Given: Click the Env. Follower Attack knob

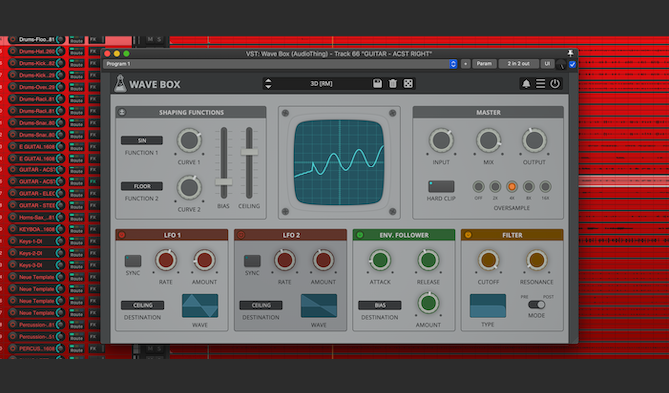Looking at the screenshot, I should [380, 260].
